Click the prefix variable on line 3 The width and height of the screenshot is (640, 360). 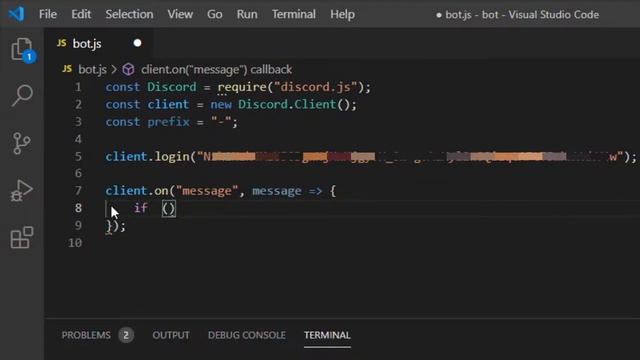tap(168, 122)
